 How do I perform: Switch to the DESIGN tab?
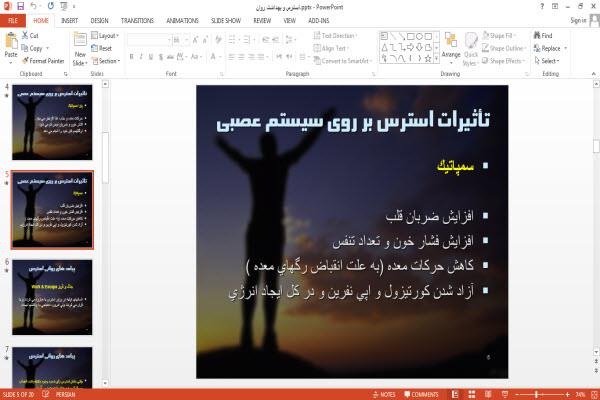(x=99, y=21)
